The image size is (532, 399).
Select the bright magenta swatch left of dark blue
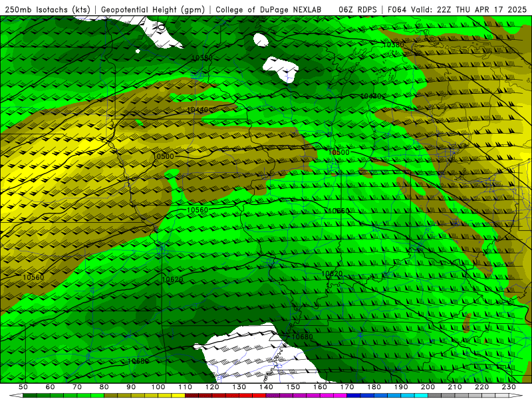[x=340, y=395]
